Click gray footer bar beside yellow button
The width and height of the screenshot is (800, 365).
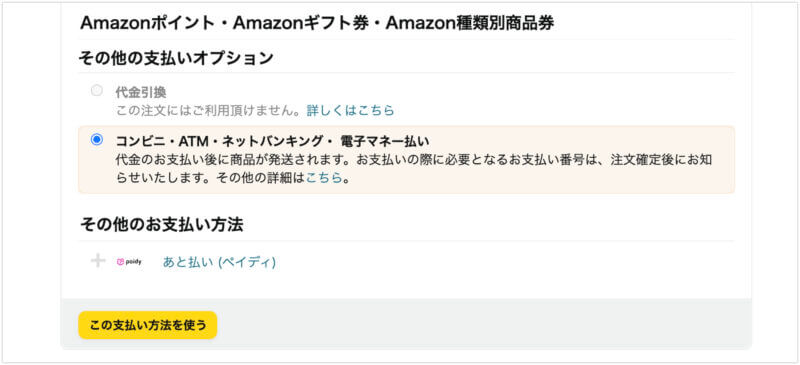pos(485,325)
